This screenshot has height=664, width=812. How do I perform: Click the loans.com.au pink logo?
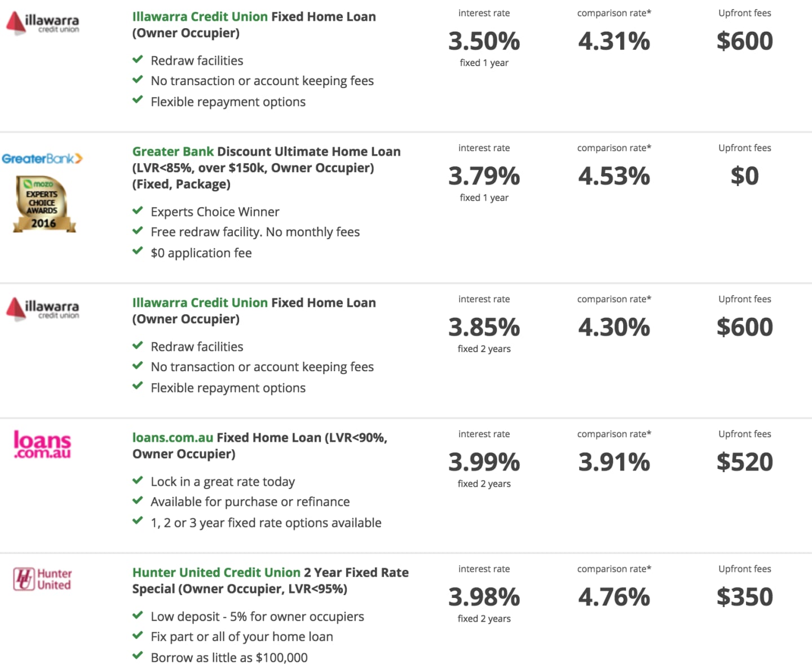click(x=42, y=445)
